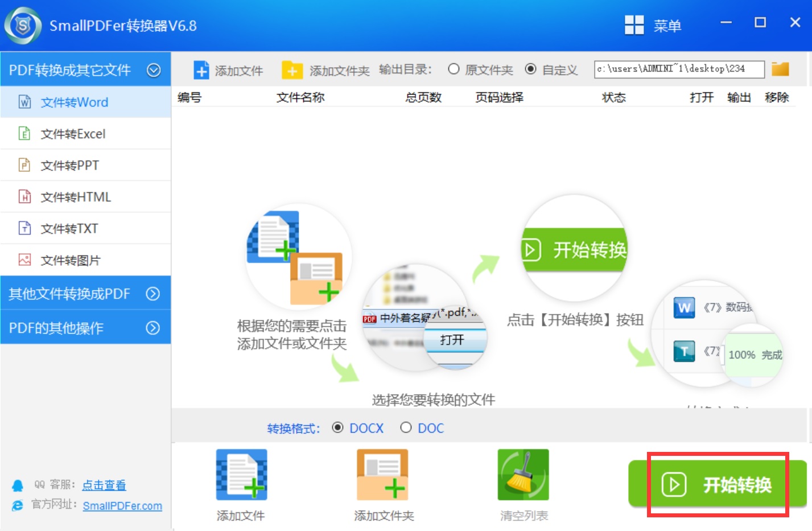This screenshot has height=531, width=812.
Task: Click the 编号 column header
Action: coord(189,97)
